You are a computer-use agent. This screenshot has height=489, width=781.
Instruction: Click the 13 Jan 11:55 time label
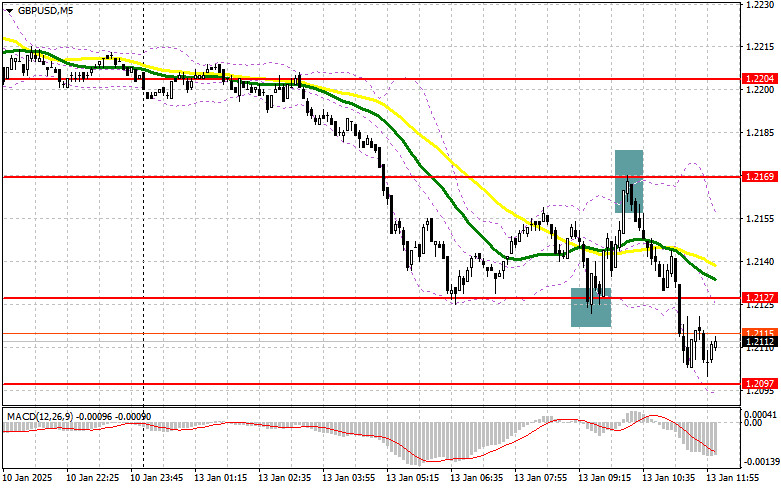pyautogui.click(x=733, y=478)
